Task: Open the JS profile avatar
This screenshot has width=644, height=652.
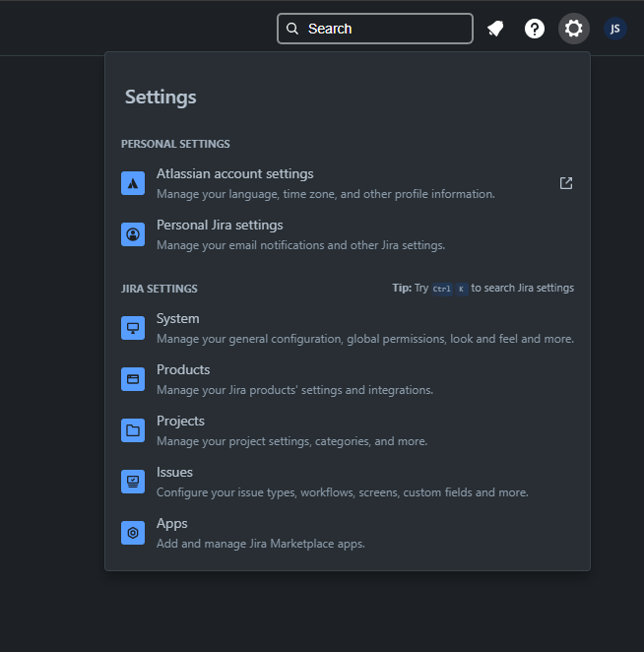Action: [614, 29]
